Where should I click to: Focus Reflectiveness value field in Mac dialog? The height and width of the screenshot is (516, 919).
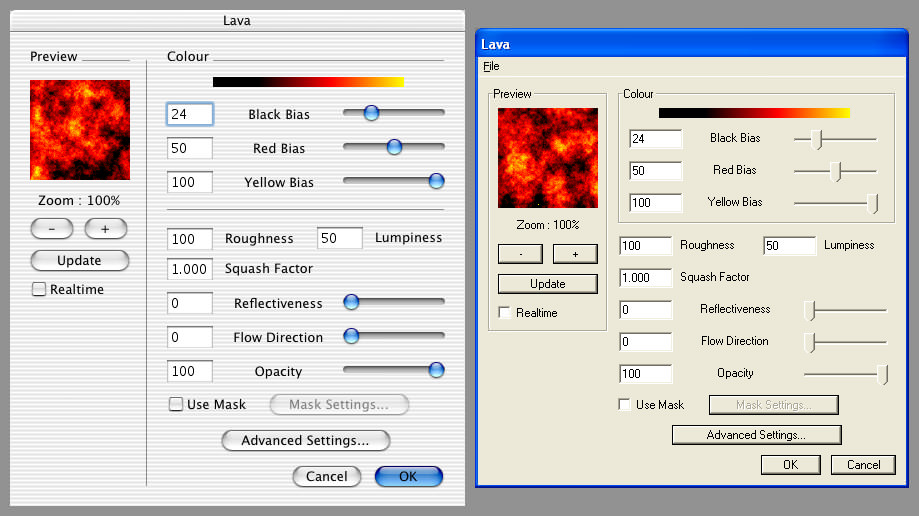point(190,303)
